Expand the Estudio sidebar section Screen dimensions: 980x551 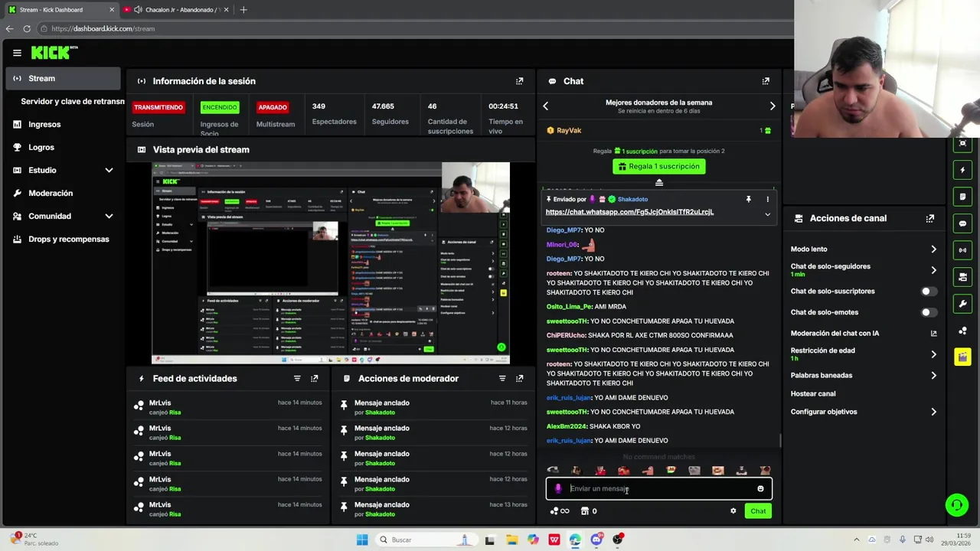(x=109, y=170)
